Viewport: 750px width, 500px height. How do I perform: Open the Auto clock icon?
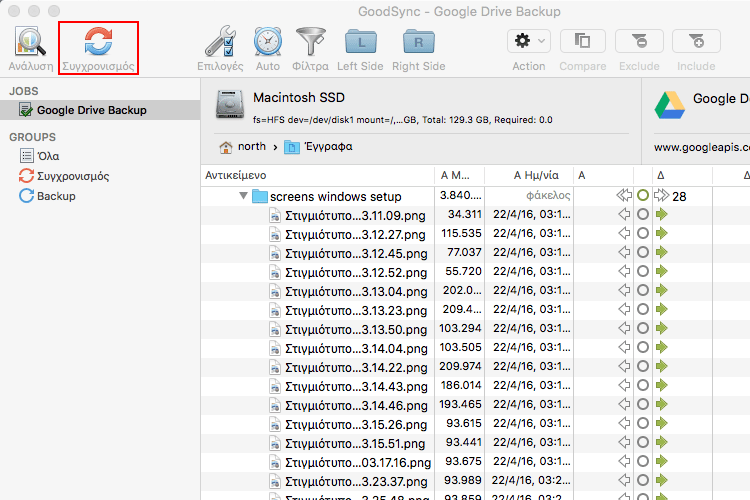(x=268, y=42)
